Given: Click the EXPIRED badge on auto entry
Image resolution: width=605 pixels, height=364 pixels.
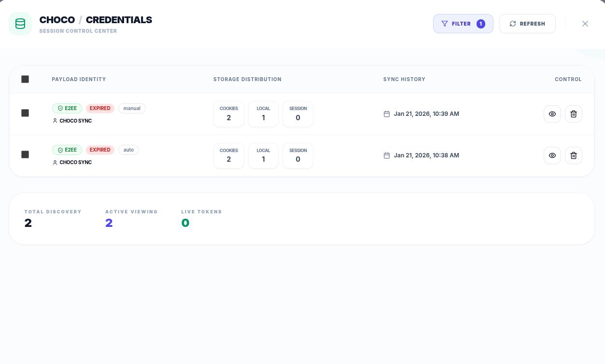Looking at the screenshot, I should coord(100,150).
